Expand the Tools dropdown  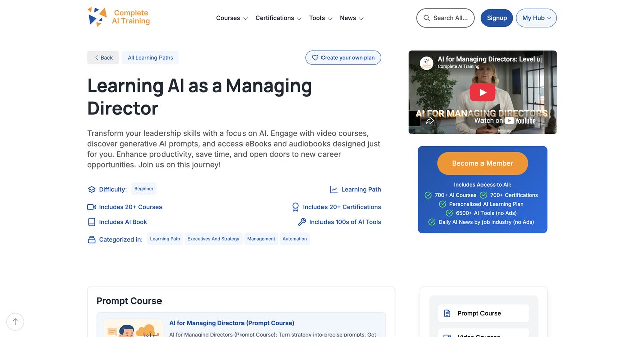pyautogui.click(x=321, y=18)
